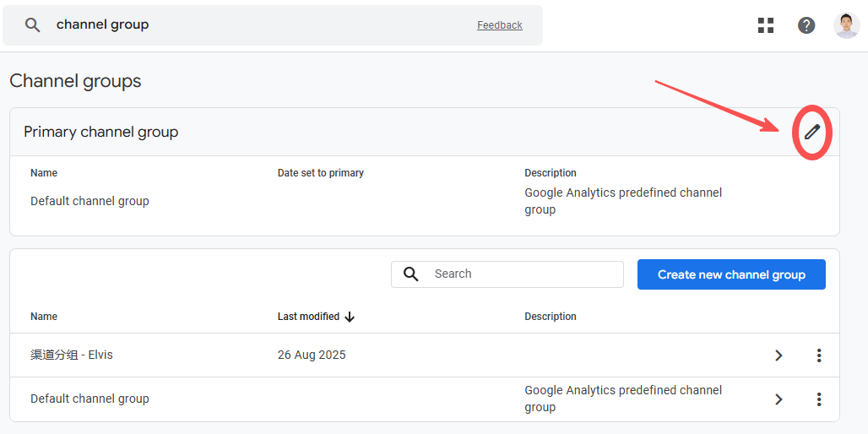This screenshot has width=868, height=434.
Task: Click the magnifier icon in top search bar
Action: [x=32, y=25]
